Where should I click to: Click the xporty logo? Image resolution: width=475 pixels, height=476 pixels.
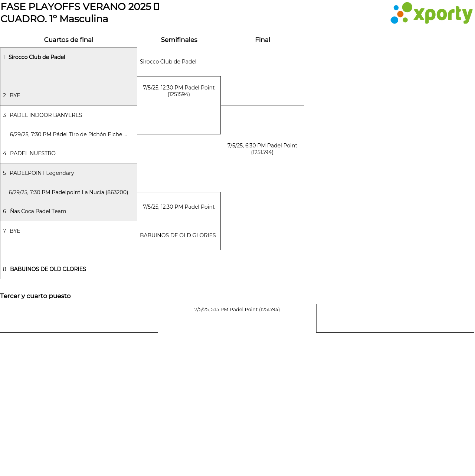(x=431, y=13)
